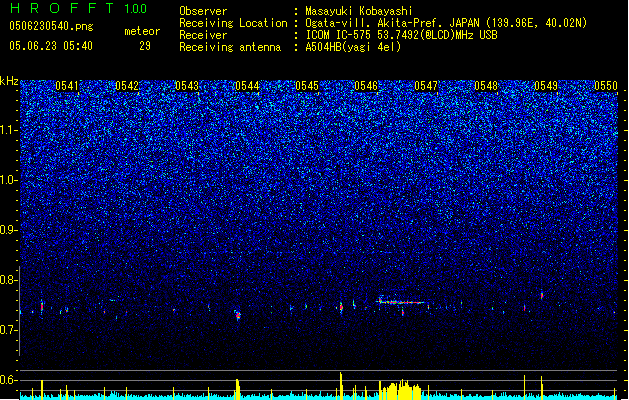Click the 0544 time marker
Image resolution: width=629 pixels, height=400 pixels.
pyautogui.click(x=247, y=86)
